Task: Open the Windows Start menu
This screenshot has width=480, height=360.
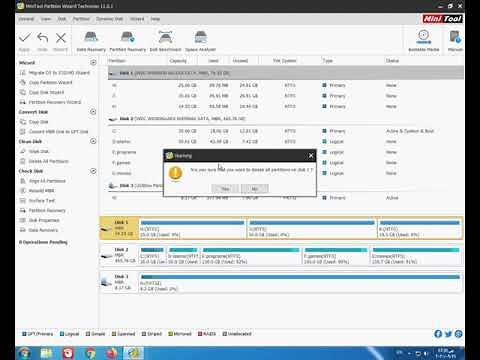Action: tap(24, 353)
